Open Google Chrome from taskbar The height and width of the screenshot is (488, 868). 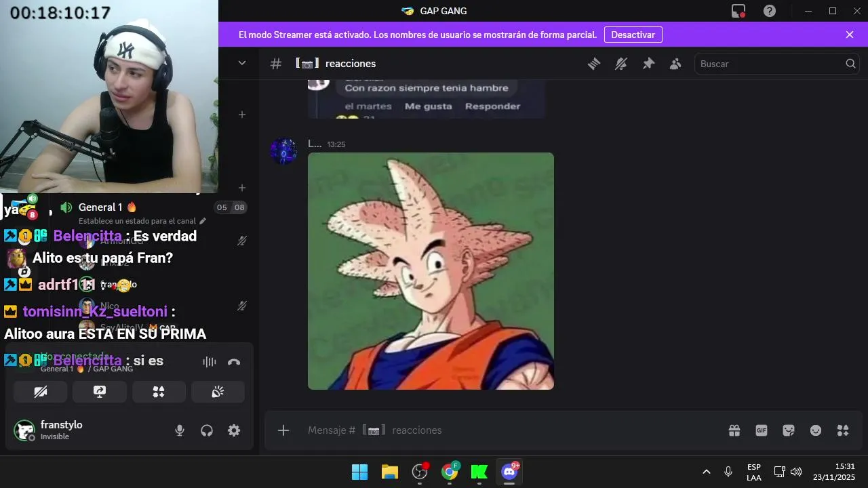coord(450,472)
